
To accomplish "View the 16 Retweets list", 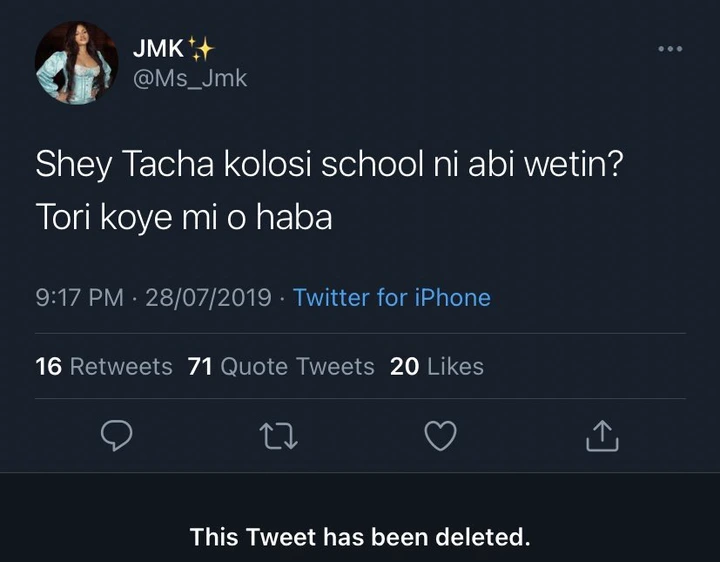I will coord(104,367).
